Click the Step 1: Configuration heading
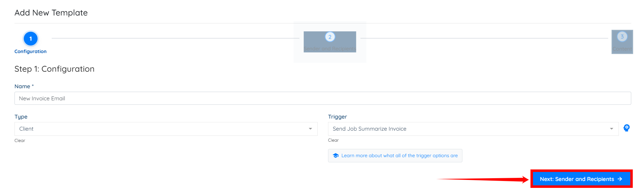The width and height of the screenshot is (644, 192). click(x=54, y=69)
